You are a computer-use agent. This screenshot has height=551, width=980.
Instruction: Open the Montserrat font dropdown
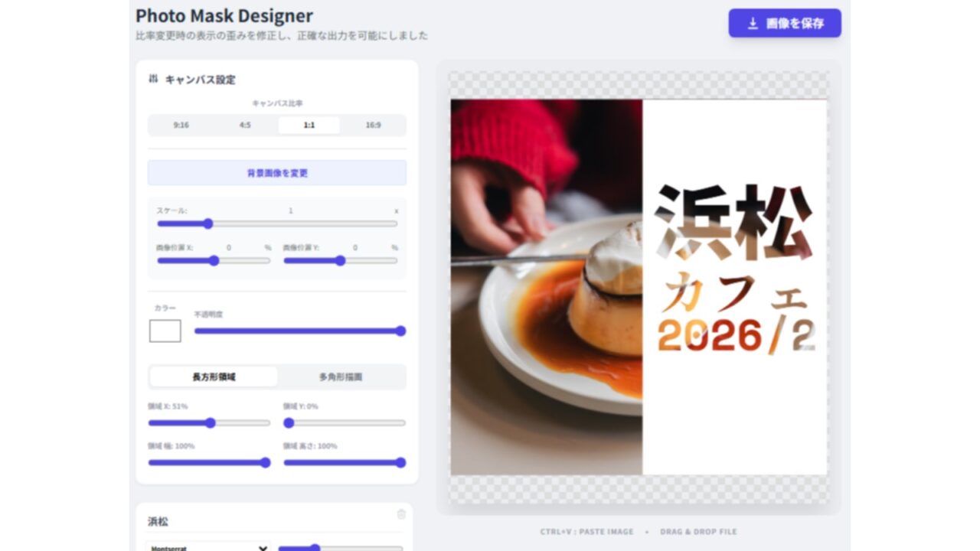click(x=207, y=547)
